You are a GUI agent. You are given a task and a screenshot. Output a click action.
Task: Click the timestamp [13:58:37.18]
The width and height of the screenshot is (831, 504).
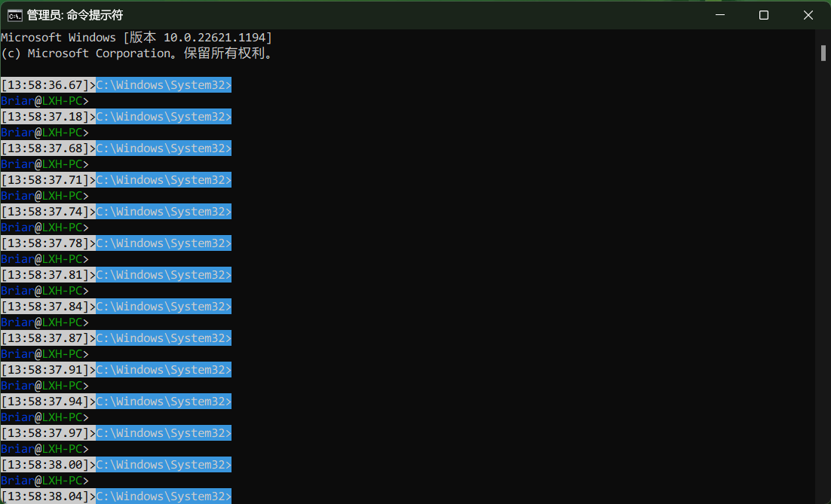45,117
